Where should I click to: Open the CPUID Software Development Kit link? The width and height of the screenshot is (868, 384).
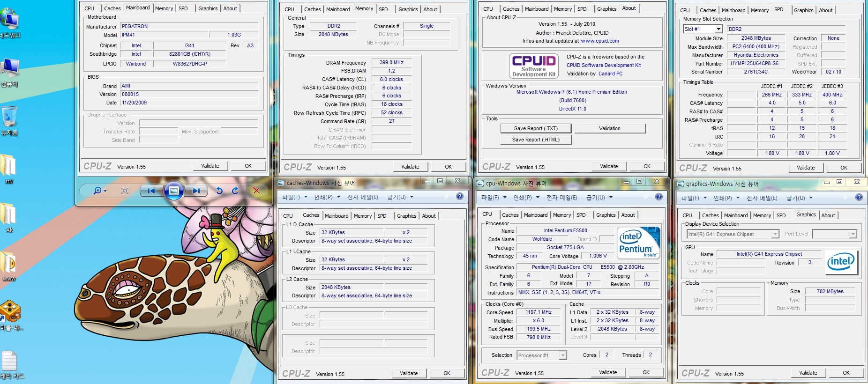click(604, 65)
